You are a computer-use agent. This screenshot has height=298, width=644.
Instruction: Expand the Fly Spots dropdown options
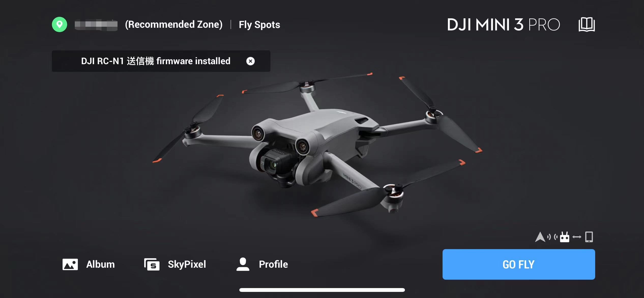(259, 24)
